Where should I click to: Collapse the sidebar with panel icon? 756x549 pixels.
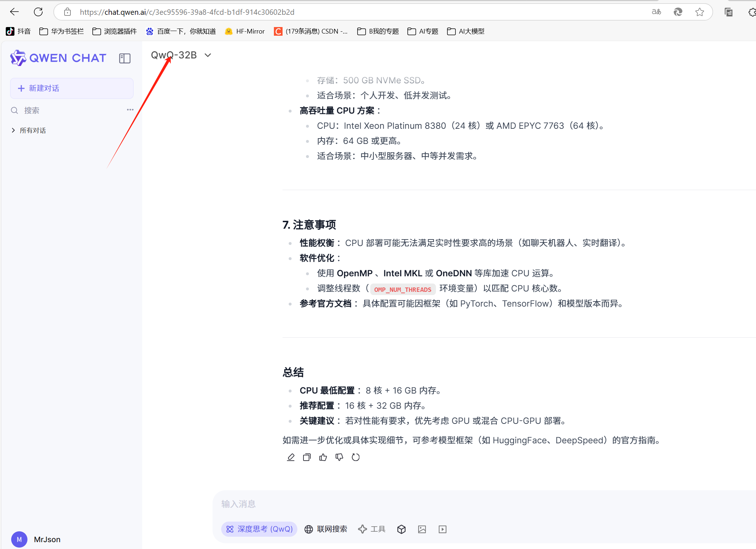124,58
